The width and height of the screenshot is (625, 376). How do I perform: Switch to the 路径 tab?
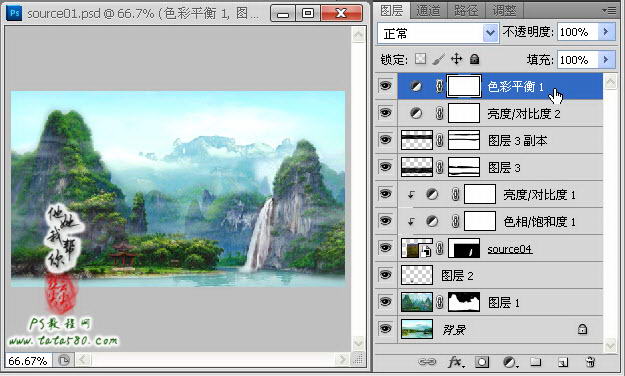coord(466,10)
